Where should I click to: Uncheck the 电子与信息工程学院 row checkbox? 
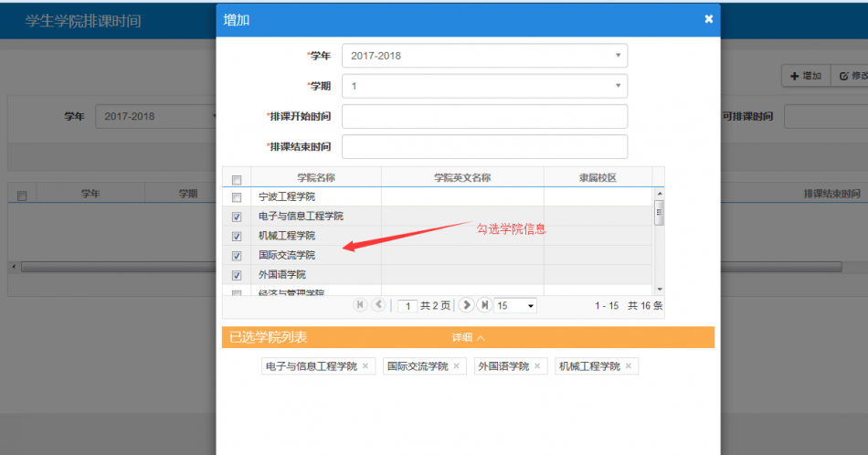(237, 217)
